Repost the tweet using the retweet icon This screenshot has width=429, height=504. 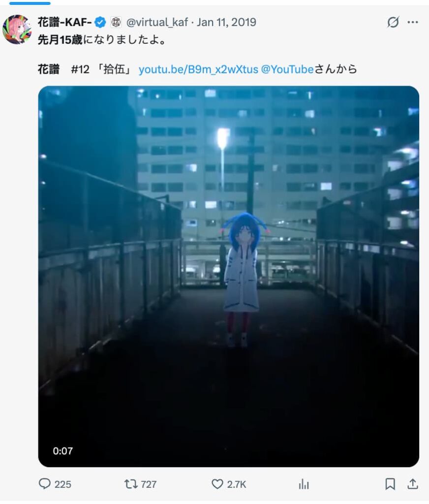pos(131,484)
